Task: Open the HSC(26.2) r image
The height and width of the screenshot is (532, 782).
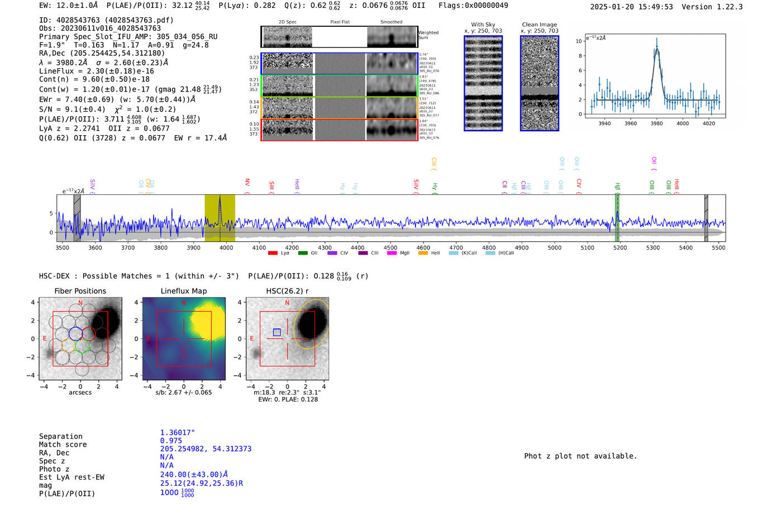Action: (x=287, y=339)
